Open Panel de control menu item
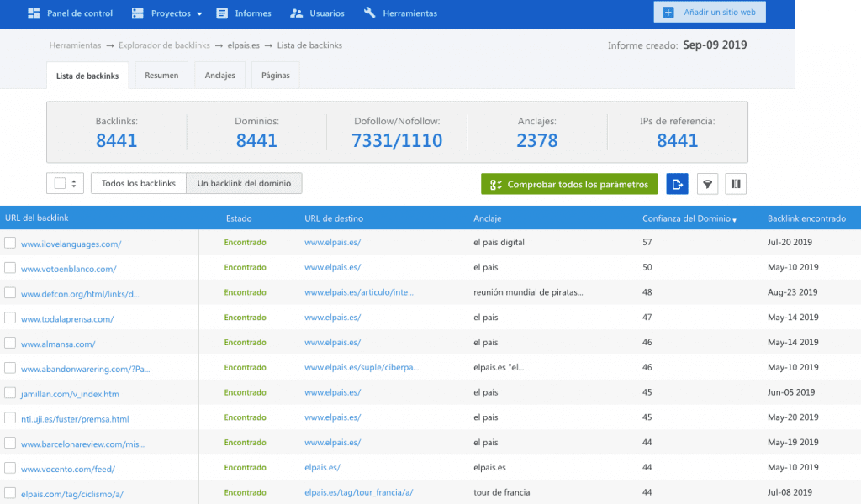Viewport: 861px width, 504px height. point(71,13)
